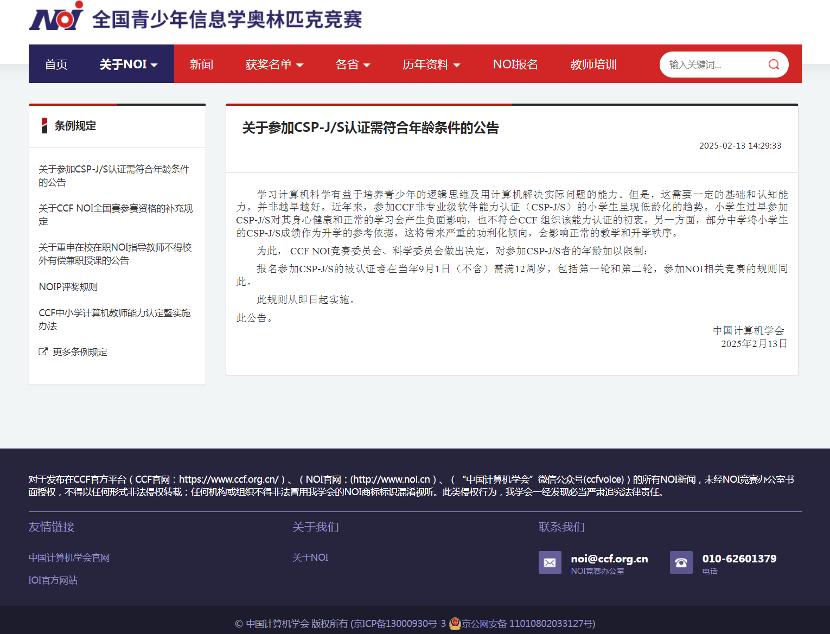Click the 友情链接 footer heading

[x=51, y=527]
